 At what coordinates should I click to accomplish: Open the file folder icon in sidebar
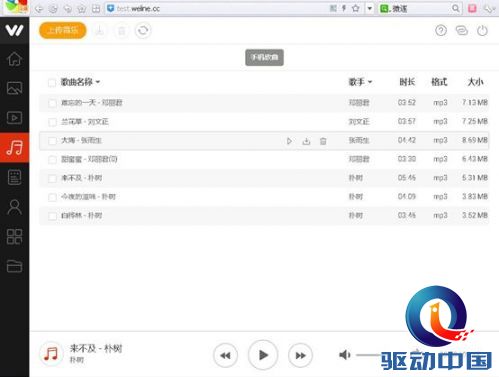14,266
